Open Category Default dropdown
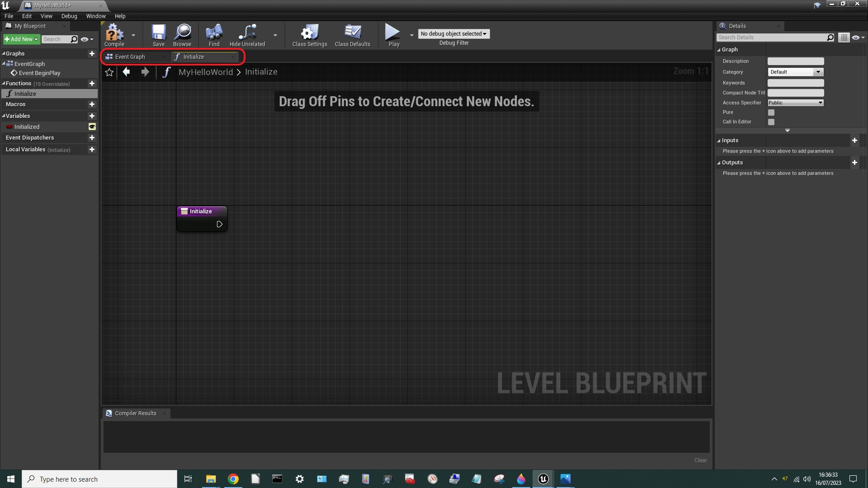This screenshot has width=868, height=488. [x=796, y=72]
